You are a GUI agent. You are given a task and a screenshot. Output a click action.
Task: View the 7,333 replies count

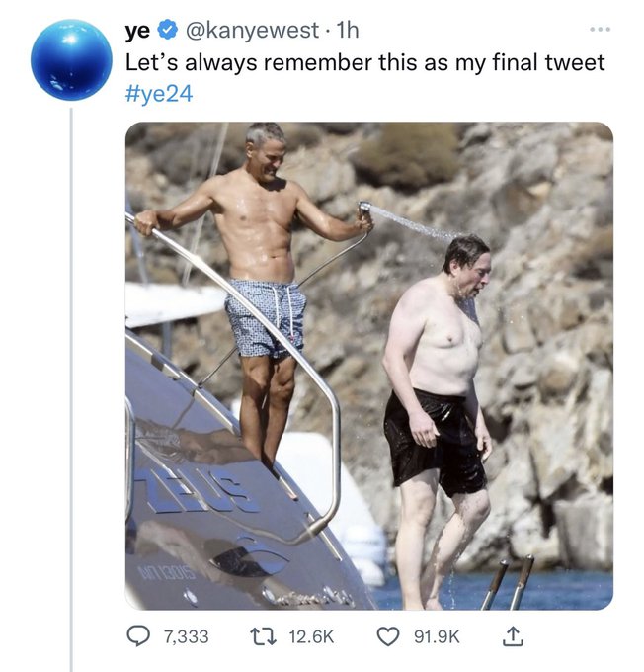tap(185, 637)
